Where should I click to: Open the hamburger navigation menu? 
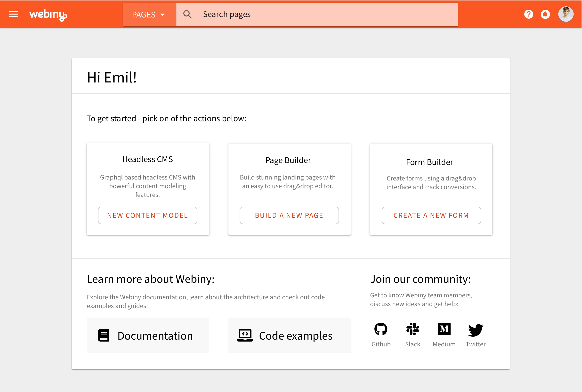(14, 14)
